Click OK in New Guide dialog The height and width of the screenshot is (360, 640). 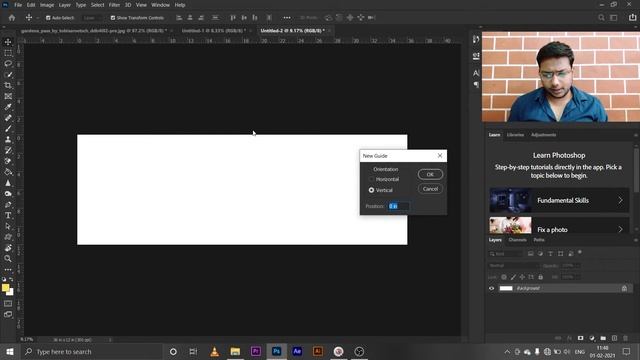(x=430, y=174)
